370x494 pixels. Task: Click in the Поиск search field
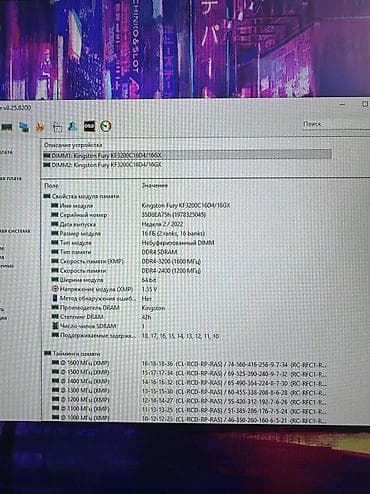335,124
